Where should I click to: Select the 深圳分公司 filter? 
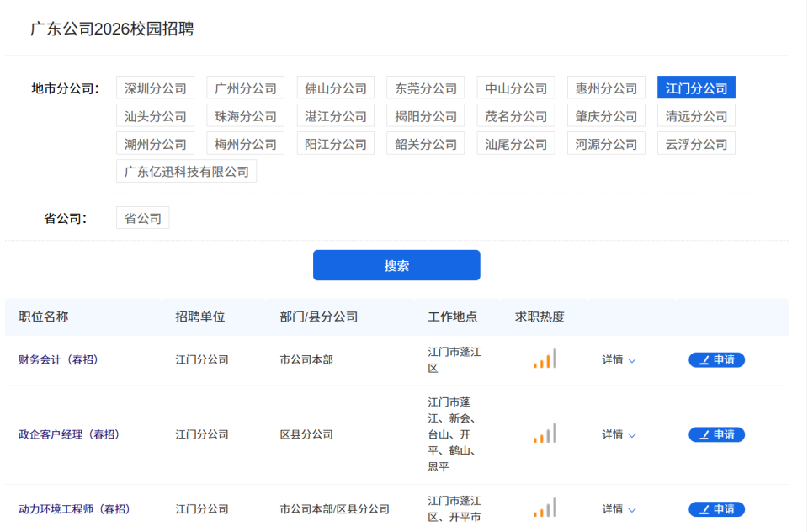[155, 88]
